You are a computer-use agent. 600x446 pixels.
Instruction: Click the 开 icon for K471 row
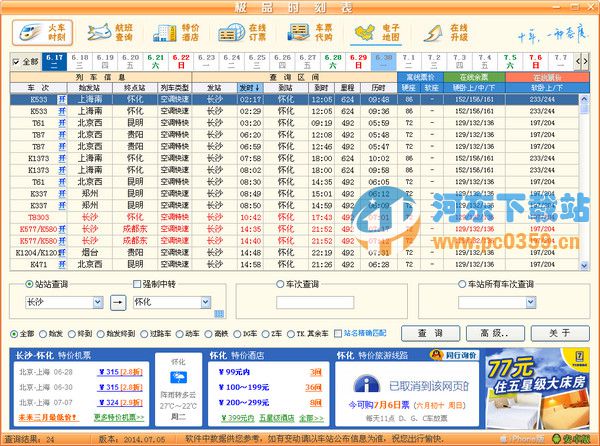[x=62, y=264]
